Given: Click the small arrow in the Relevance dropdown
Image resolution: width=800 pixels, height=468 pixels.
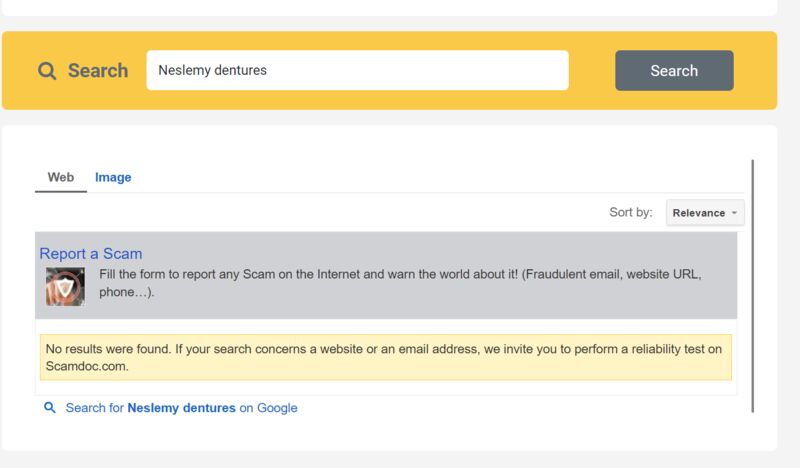Looking at the screenshot, I should tap(734, 213).
